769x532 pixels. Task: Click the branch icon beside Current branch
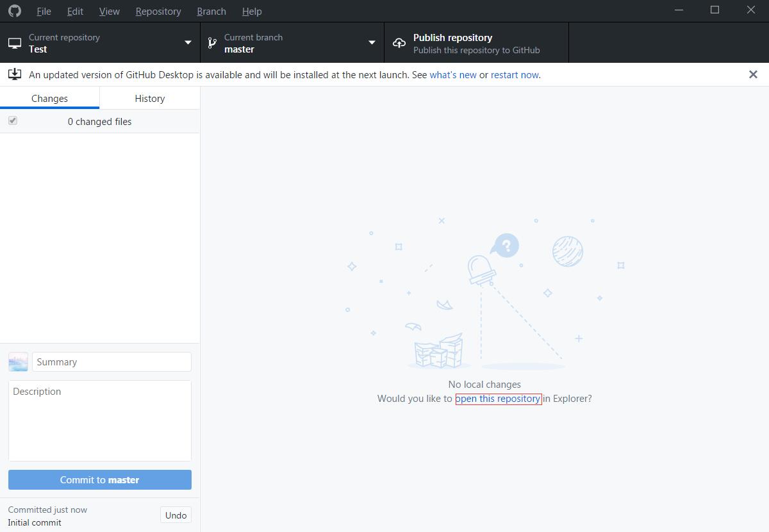(x=212, y=43)
